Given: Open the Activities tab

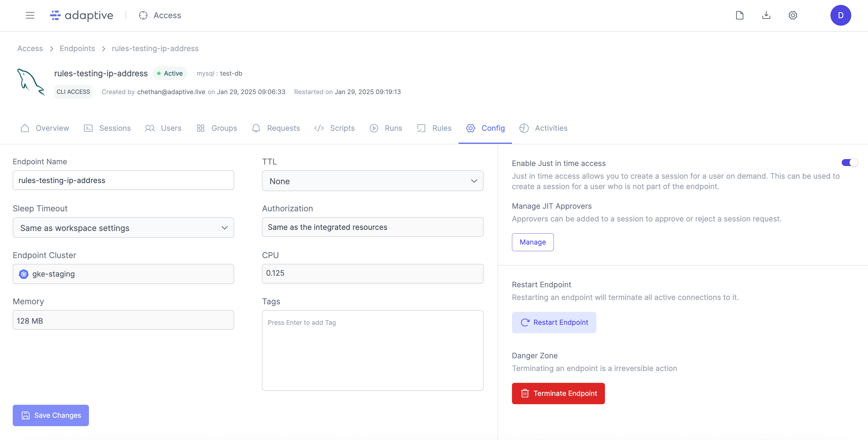Looking at the screenshot, I should [x=543, y=128].
